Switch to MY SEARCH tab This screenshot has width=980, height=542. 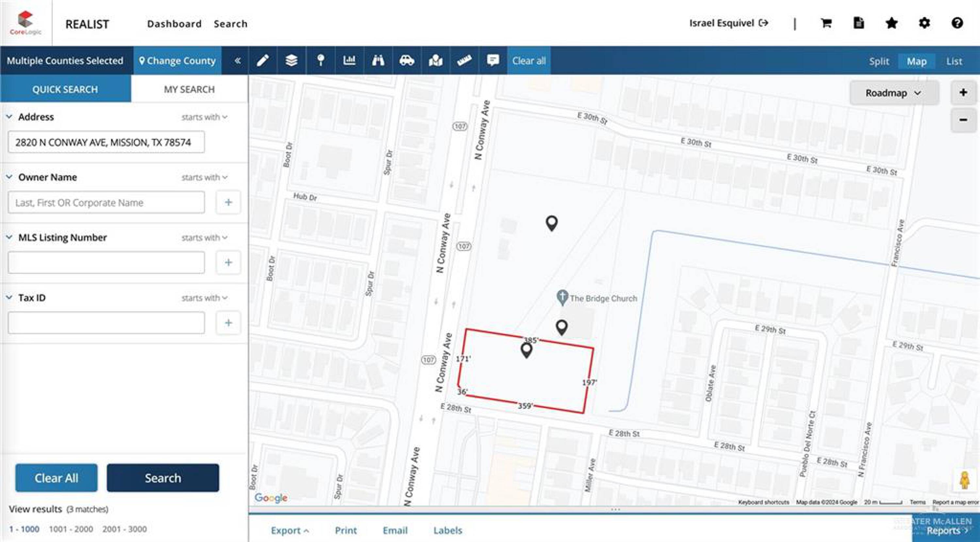pyautogui.click(x=189, y=90)
